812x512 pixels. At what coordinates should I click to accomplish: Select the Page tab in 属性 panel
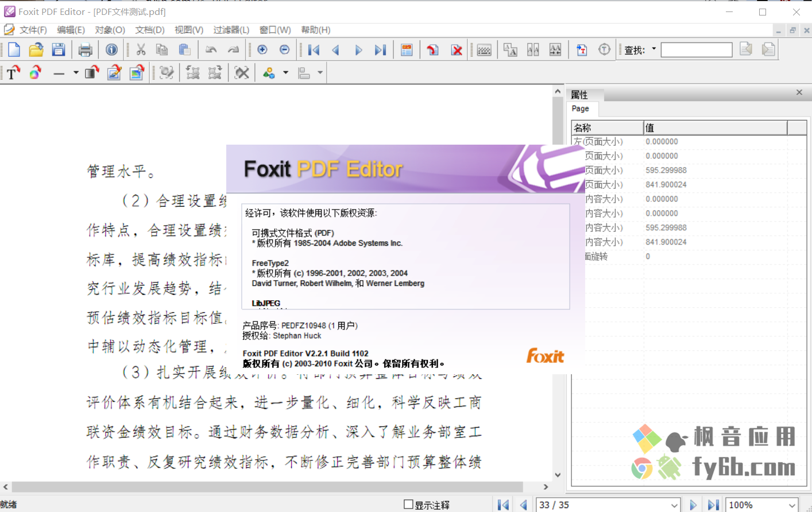tap(581, 108)
